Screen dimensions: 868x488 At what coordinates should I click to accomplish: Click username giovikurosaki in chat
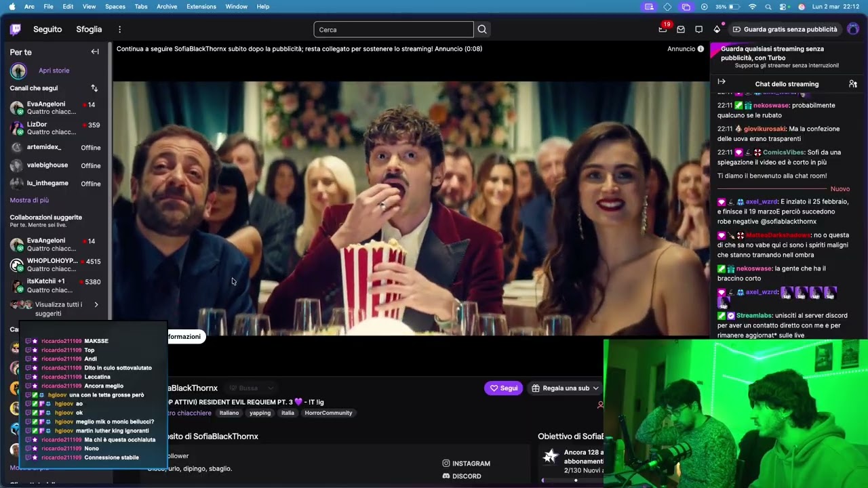[x=765, y=129]
